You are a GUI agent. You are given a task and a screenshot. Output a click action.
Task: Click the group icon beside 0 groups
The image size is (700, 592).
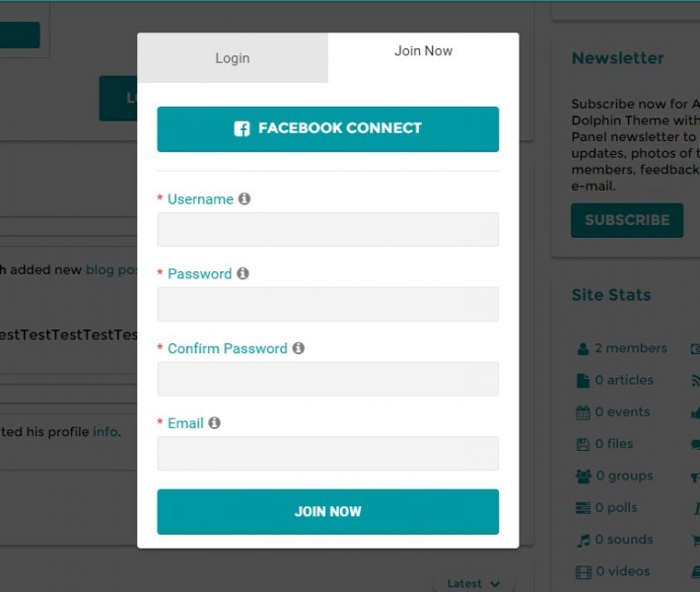tap(584, 477)
